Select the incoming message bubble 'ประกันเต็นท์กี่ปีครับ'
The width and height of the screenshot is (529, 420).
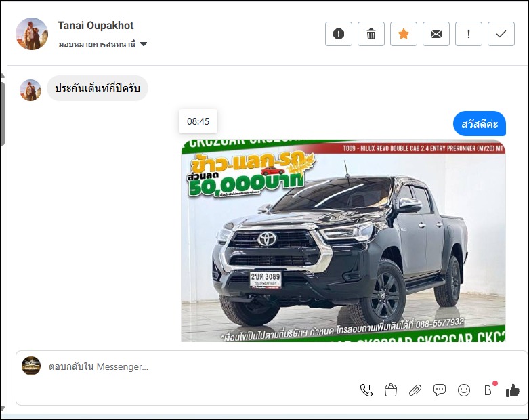click(x=98, y=88)
